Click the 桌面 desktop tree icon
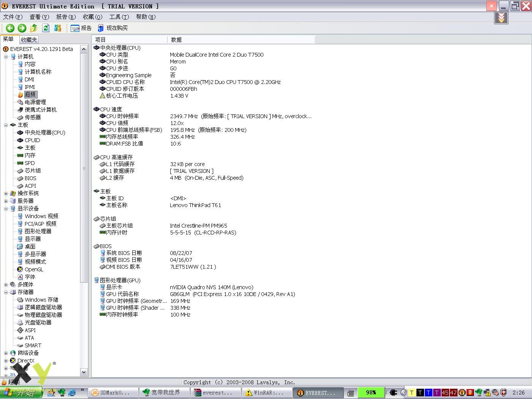The image size is (532, 399). (x=20, y=247)
